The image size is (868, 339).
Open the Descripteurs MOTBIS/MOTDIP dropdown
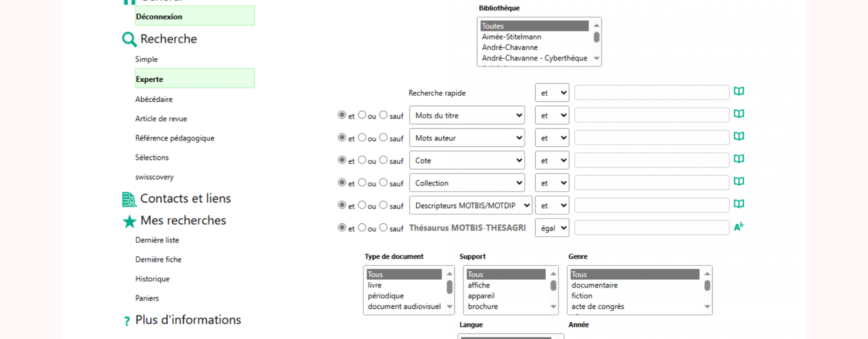[471, 206]
